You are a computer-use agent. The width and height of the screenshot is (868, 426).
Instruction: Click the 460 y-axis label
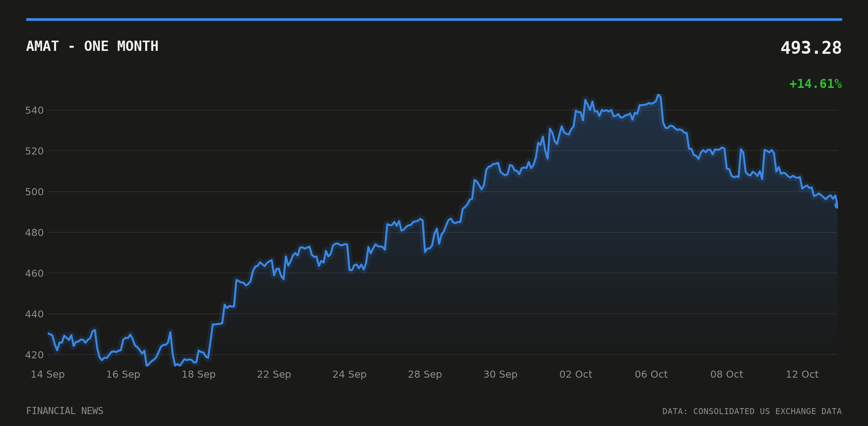click(34, 273)
